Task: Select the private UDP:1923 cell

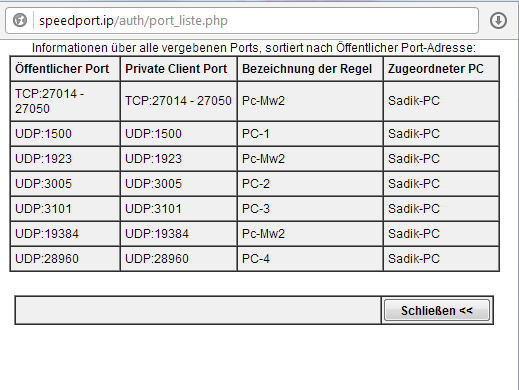Action: (x=179, y=159)
